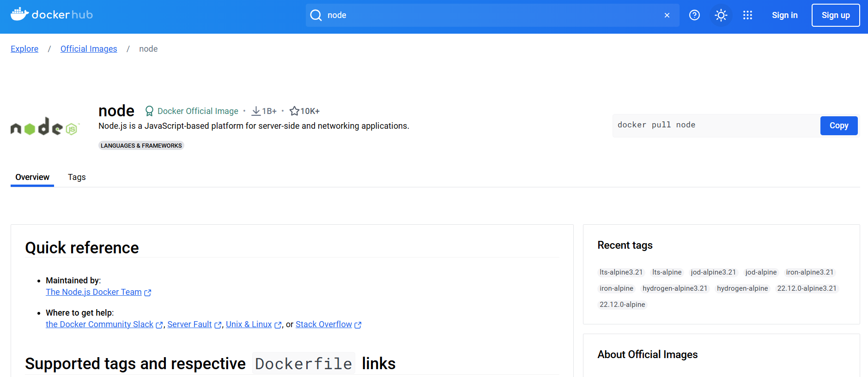The height and width of the screenshot is (377, 868).
Task: Select the iron-alpine tag
Action: pyautogui.click(x=617, y=288)
